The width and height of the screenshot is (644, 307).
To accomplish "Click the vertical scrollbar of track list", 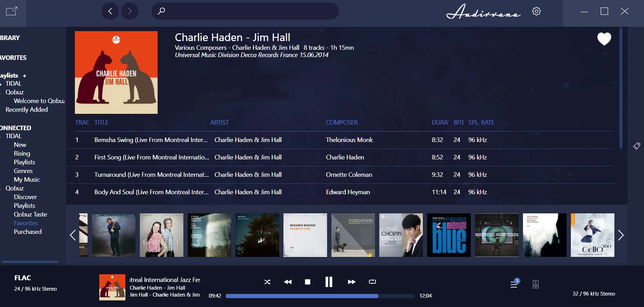I will click(621, 88).
